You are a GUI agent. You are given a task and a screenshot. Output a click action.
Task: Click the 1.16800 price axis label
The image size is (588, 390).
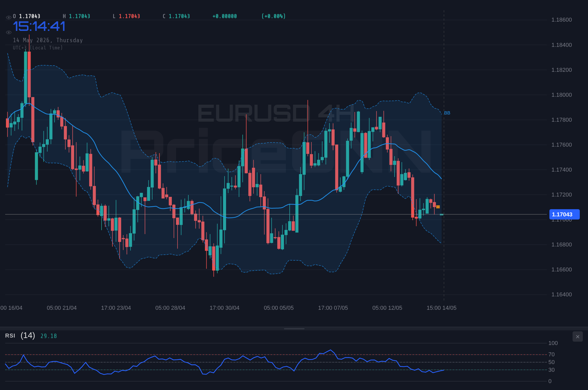562,245
